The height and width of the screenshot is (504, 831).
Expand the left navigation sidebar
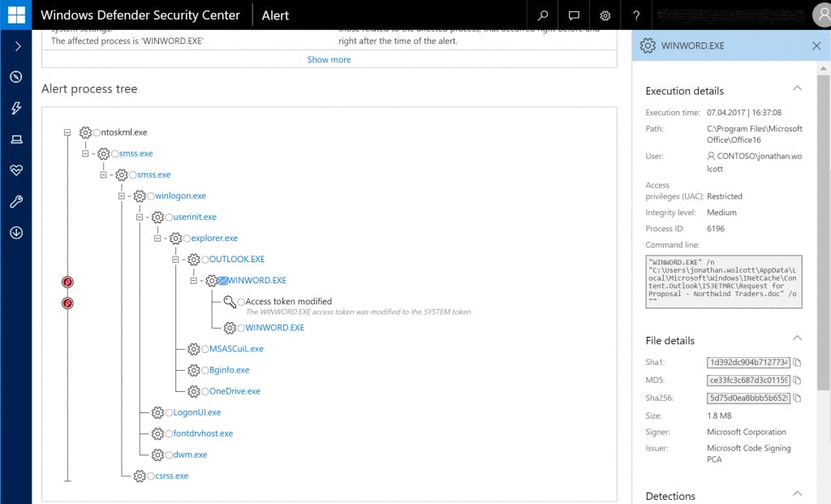tap(15, 46)
